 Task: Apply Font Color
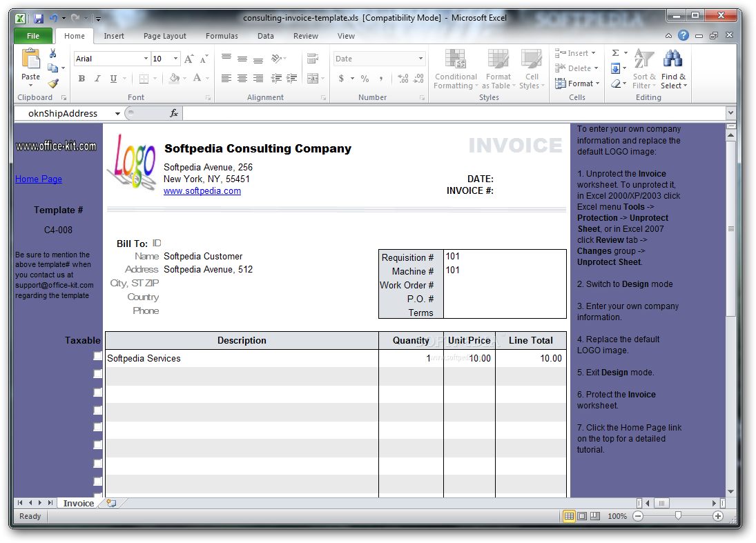[x=197, y=79]
